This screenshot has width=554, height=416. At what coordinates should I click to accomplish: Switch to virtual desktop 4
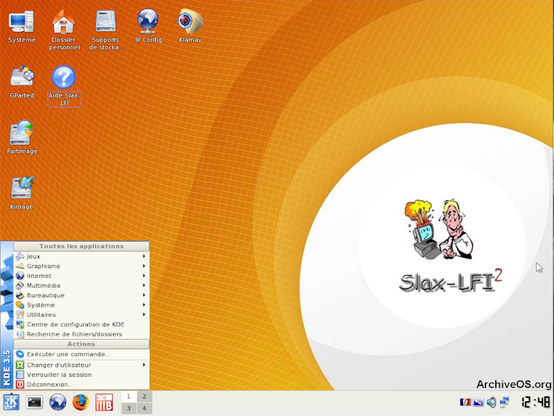pos(144,408)
